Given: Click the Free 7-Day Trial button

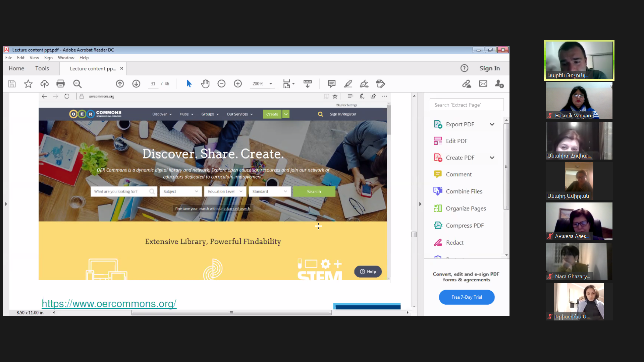Looking at the screenshot, I should click(467, 297).
